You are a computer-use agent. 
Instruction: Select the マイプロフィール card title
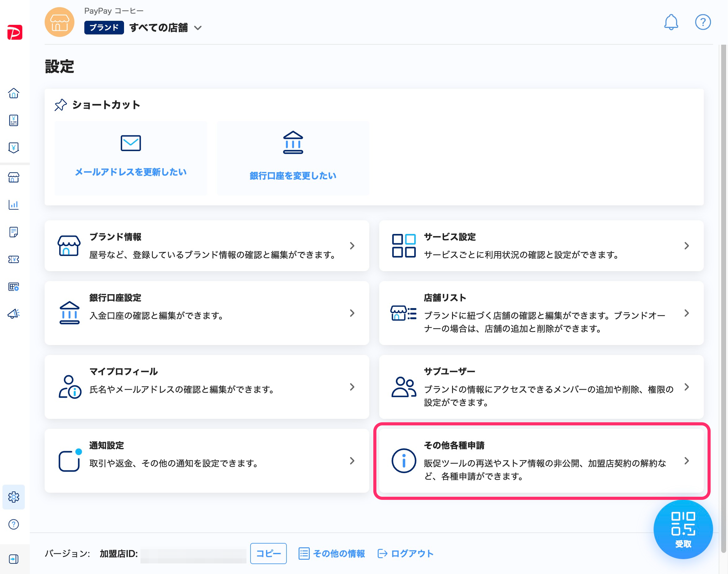point(124,372)
